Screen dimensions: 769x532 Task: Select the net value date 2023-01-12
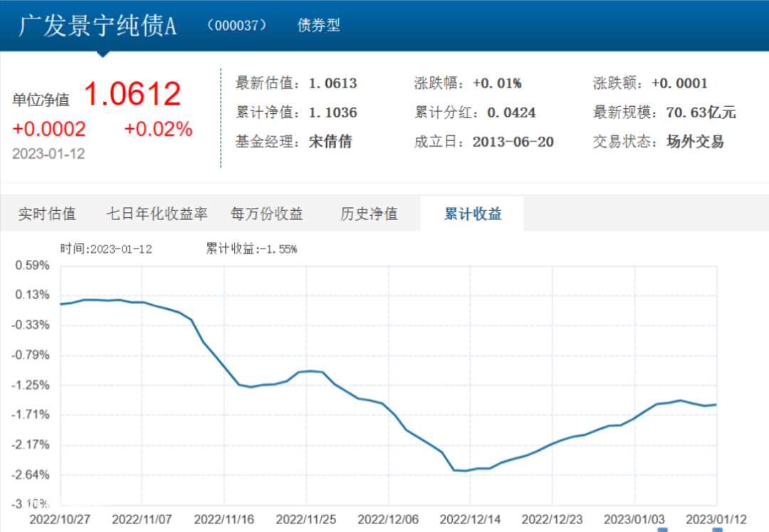tap(48, 154)
